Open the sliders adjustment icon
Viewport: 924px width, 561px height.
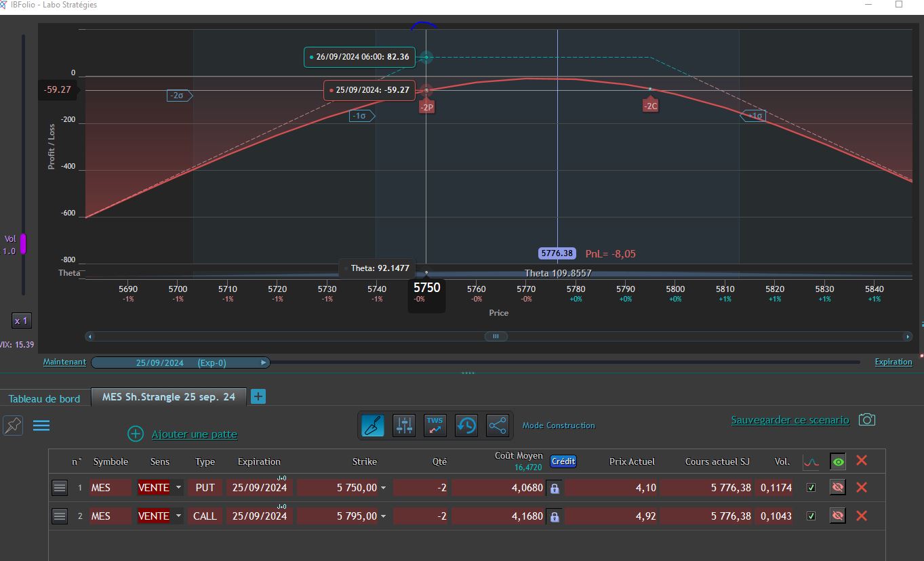[x=405, y=425]
